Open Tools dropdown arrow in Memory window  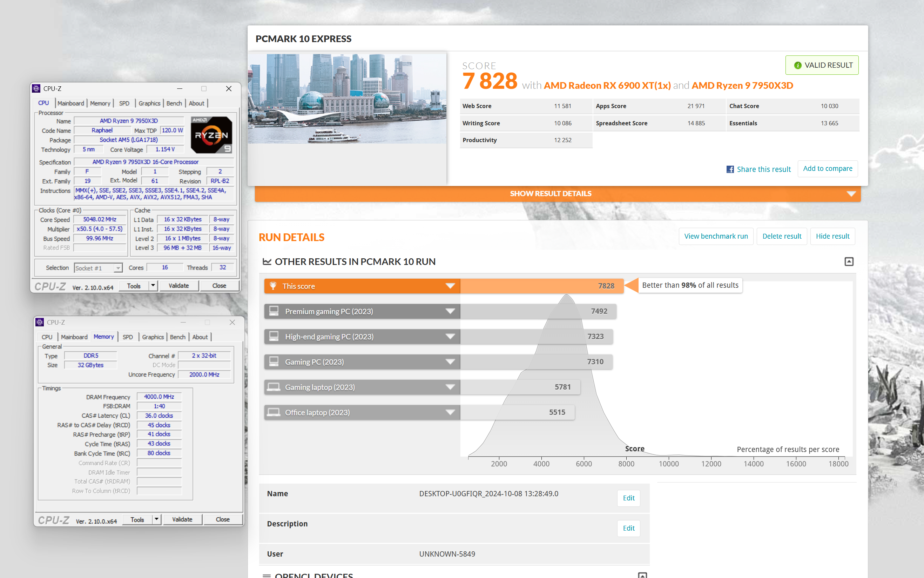point(157,519)
